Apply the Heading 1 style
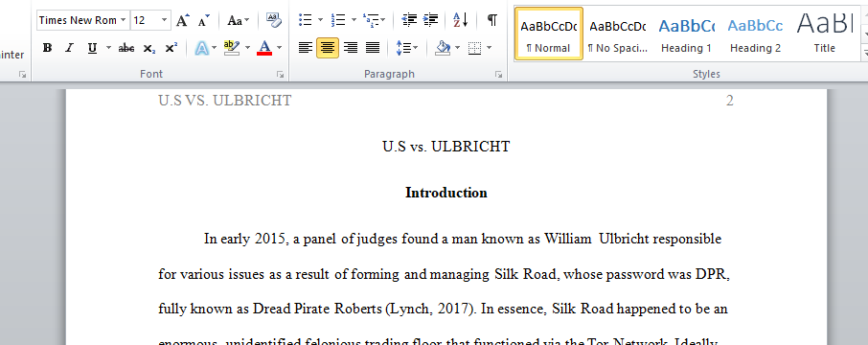Screen dimensions: 868x345 pos(686,34)
